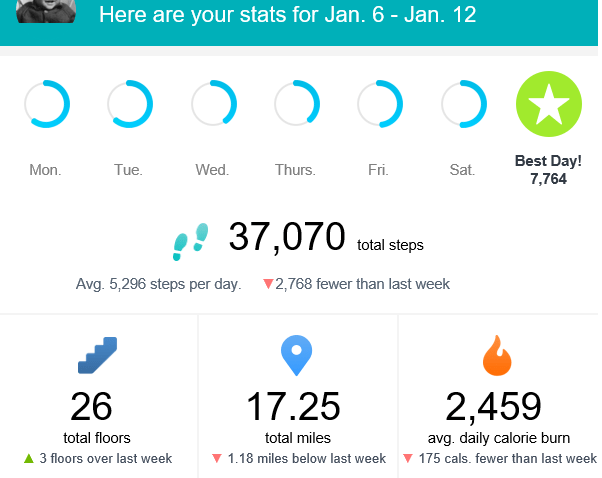Click the 26 total floors number

[91, 407]
